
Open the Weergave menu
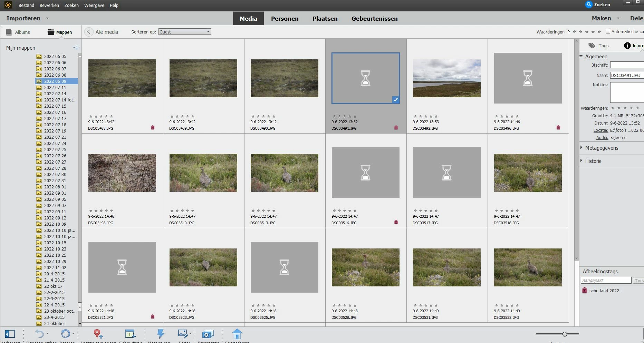click(94, 5)
